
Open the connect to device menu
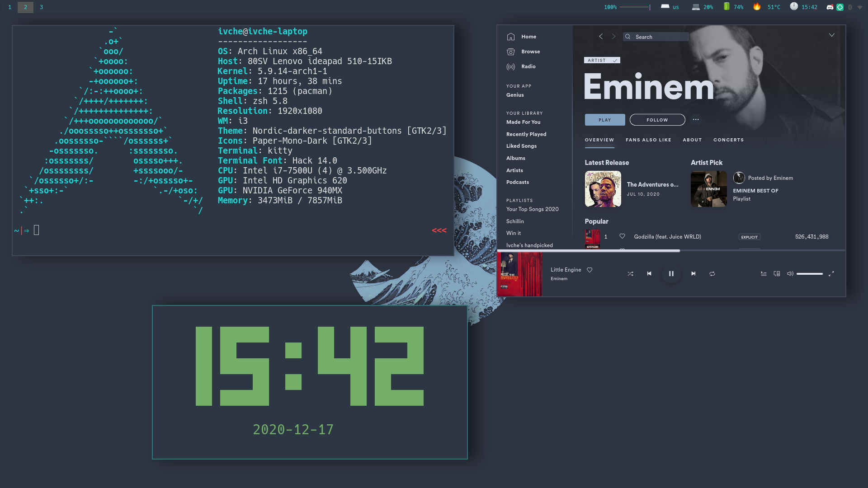point(777,274)
